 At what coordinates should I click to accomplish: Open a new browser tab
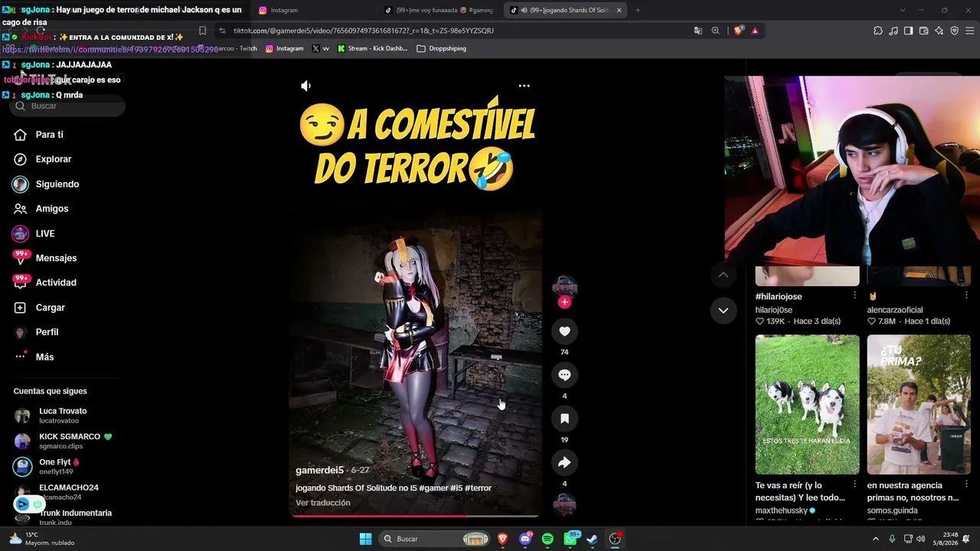click(x=638, y=10)
